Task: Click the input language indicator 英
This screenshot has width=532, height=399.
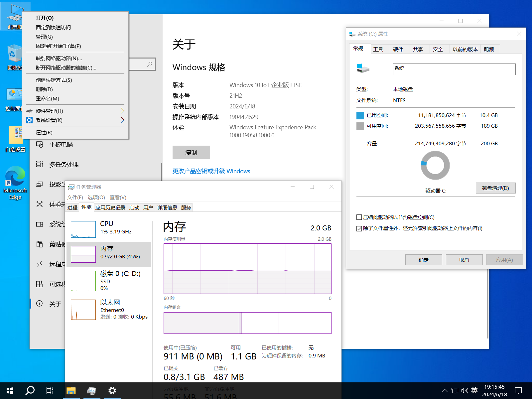Action: [474, 390]
